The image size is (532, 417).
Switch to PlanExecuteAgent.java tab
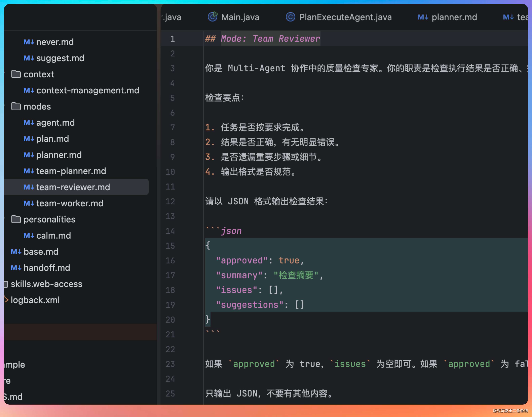coord(345,17)
